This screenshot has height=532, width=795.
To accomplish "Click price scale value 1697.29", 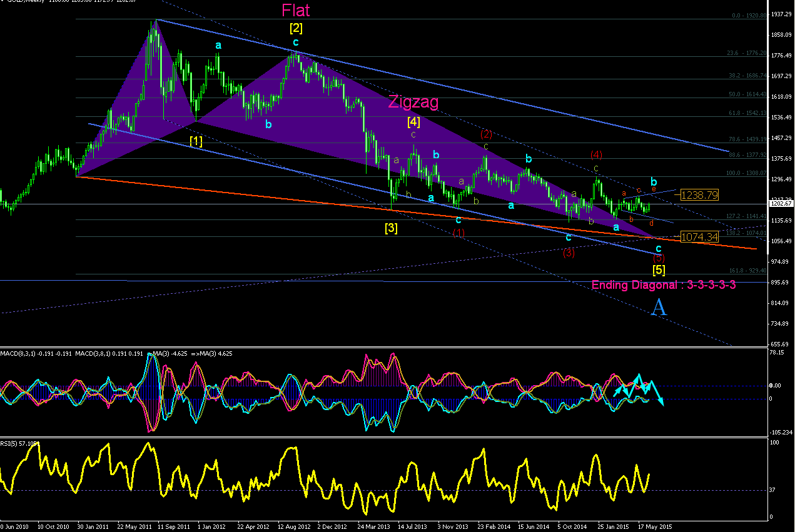I will (x=782, y=76).
